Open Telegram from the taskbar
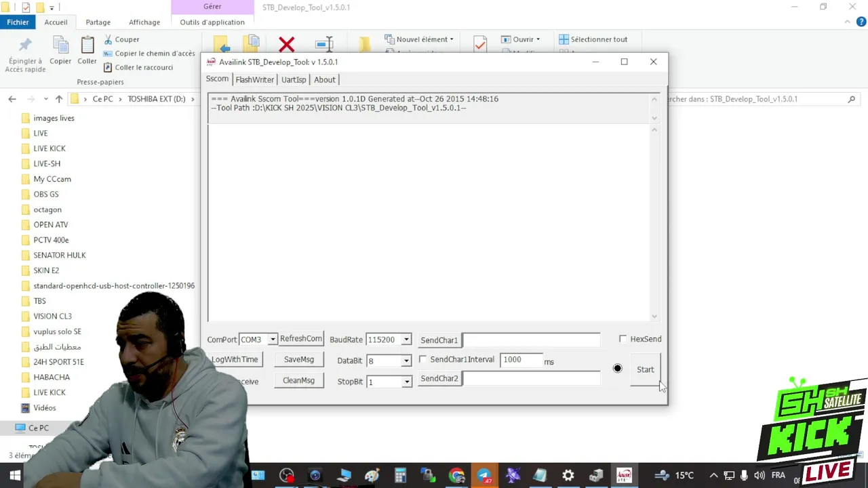Viewport: 868px width, 488px height. tap(484, 476)
